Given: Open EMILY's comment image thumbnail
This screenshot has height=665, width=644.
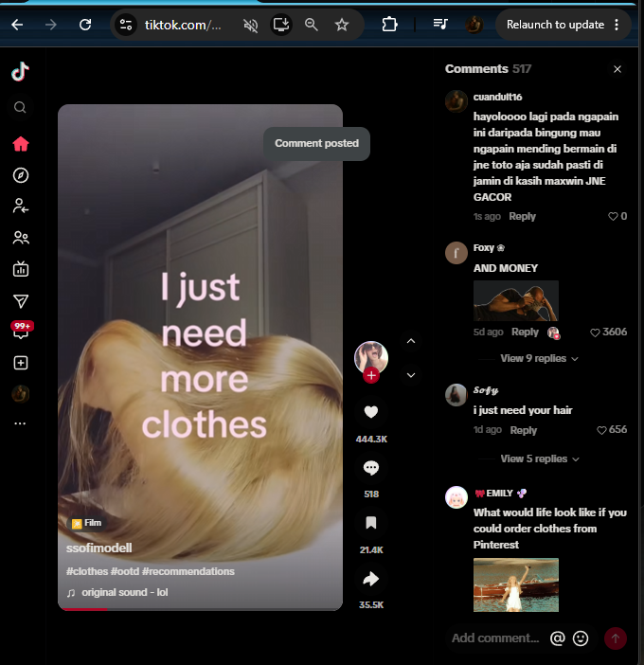Looking at the screenshot, I should (x=516, y=584).
